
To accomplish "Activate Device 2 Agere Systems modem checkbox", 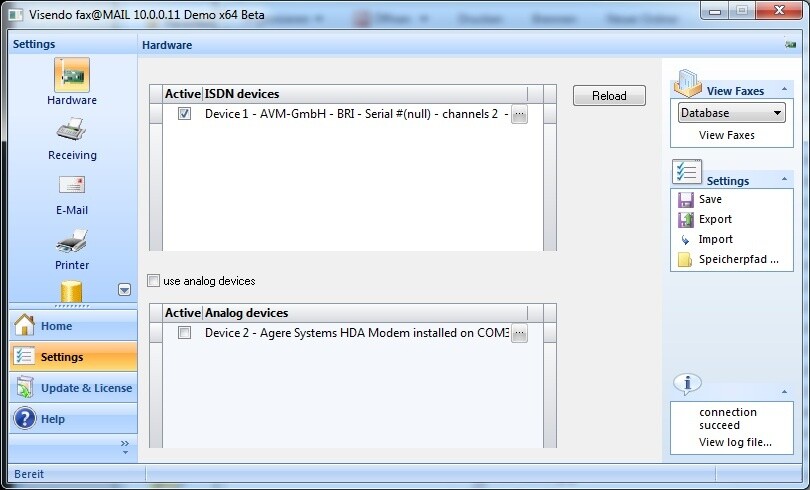I will 184,333.
